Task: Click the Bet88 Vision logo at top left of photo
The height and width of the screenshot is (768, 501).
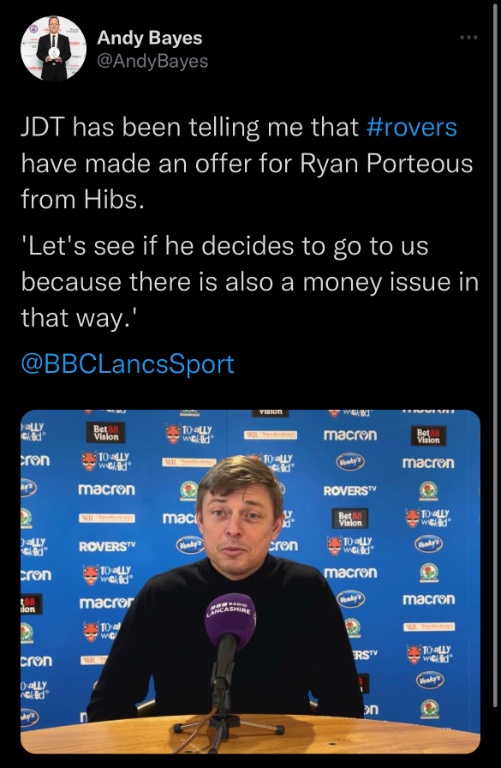Action: [x=106, y=432]
